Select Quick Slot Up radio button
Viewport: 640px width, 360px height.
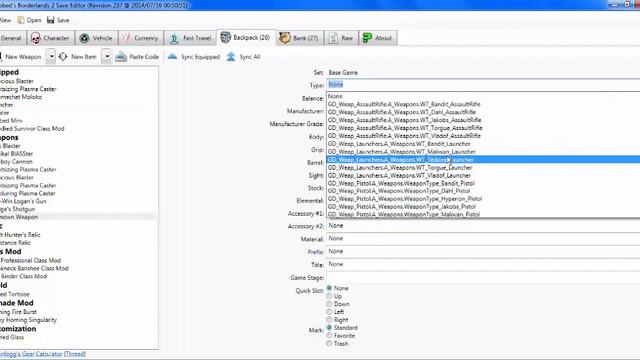click(x=329, y=296)
